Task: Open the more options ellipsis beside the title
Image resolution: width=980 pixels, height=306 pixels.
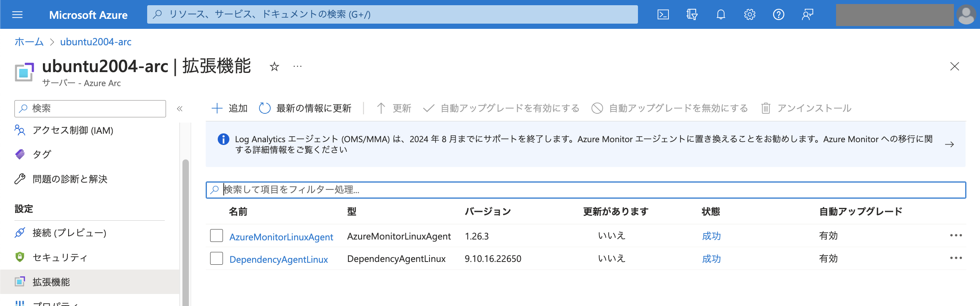Action: (x=297, y=66)
